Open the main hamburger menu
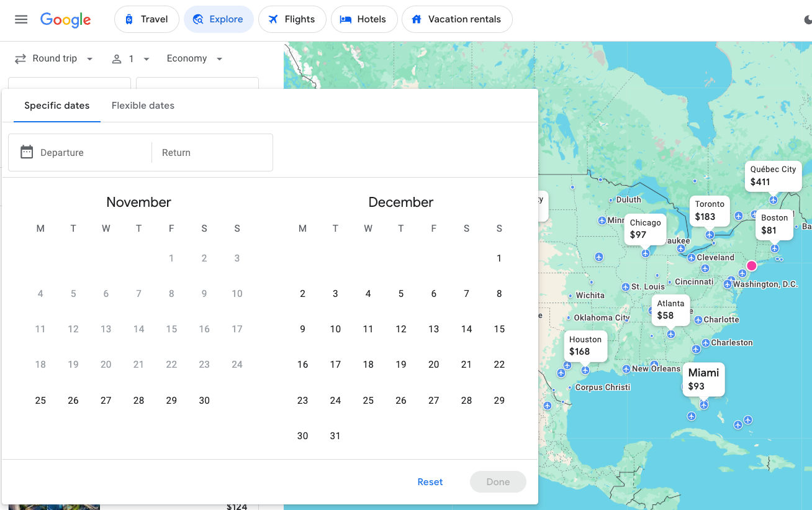Viewport: 812px width, 510px height. click(21, 19)
